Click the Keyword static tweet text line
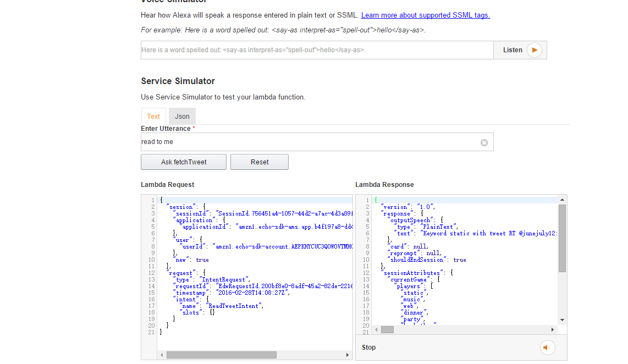Image resolution: width=628 pixels, height=364 pixels. (476, 234)
